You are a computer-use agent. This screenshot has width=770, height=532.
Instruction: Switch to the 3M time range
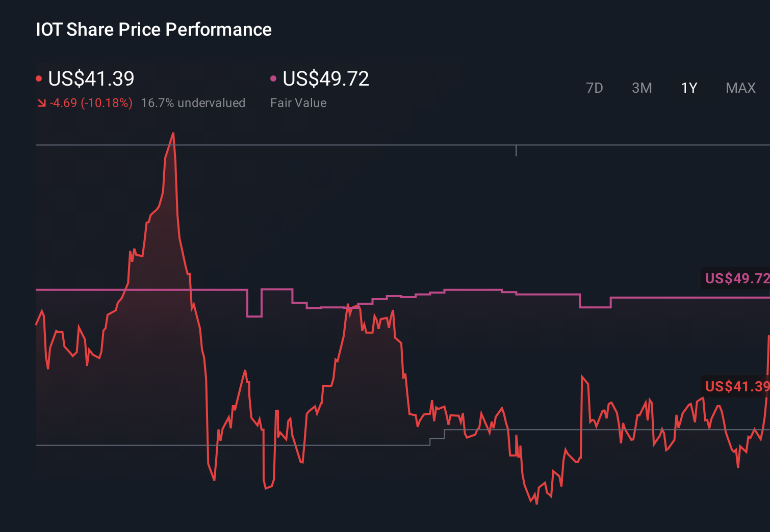641,88
